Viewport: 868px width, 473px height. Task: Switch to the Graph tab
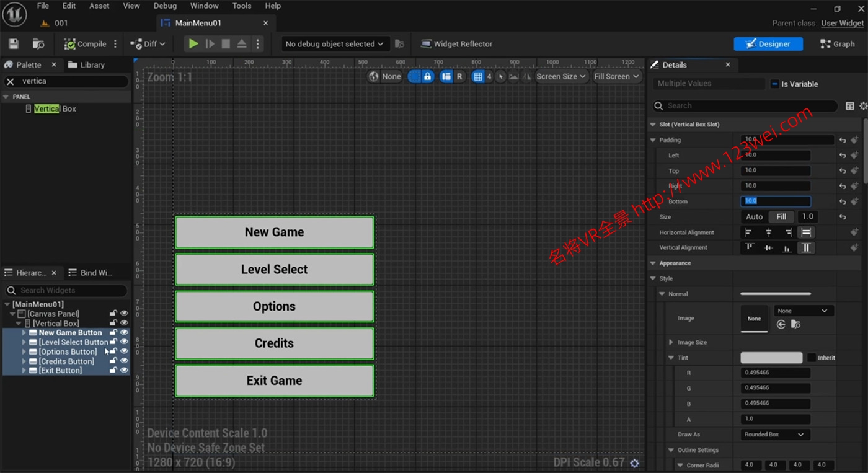(x=838, y=43)
